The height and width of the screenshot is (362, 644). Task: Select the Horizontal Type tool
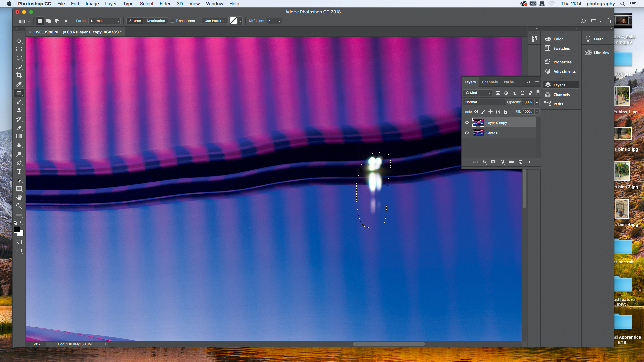click(x=19, y=171)
